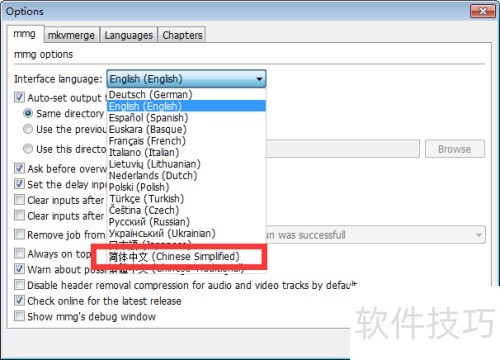This screenshot has height=360, width=500.
Task: Pick Italiano (Italian) language
Action: point(186,152)
